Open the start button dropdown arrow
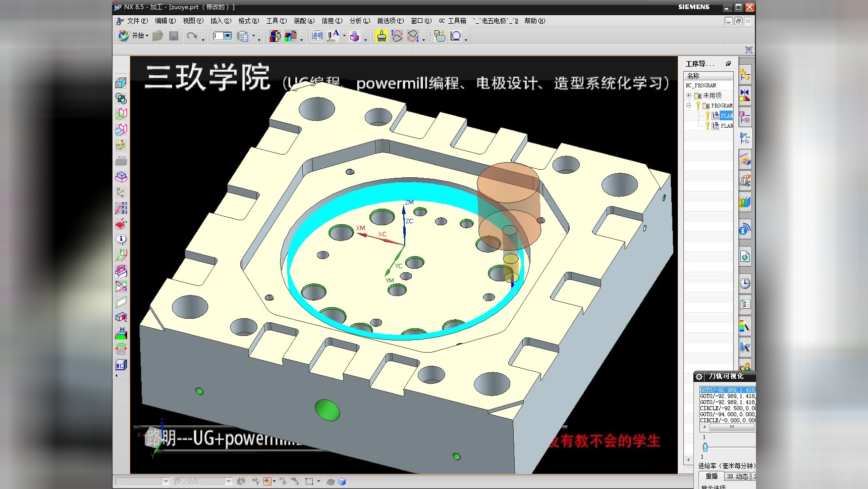This screenshot has height=489, width=868. [x=147, y=36]
